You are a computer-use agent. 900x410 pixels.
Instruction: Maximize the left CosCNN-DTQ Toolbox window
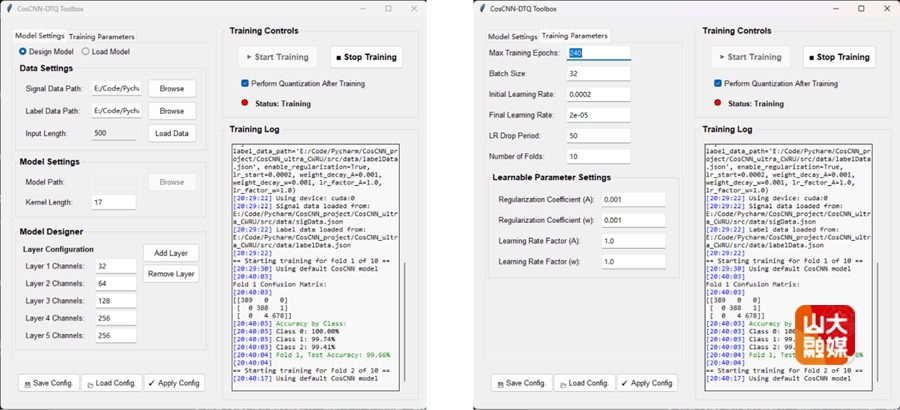coord(388,9)
